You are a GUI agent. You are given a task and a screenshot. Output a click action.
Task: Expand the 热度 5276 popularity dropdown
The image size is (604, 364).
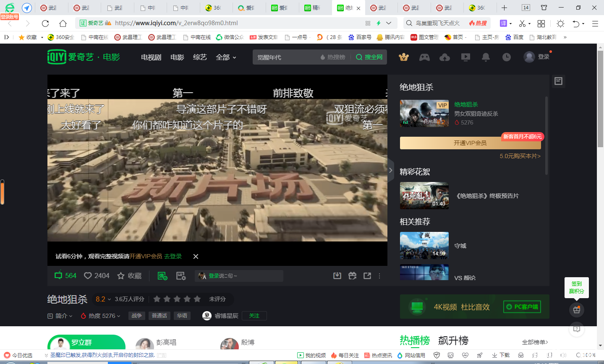click(100, 316)
